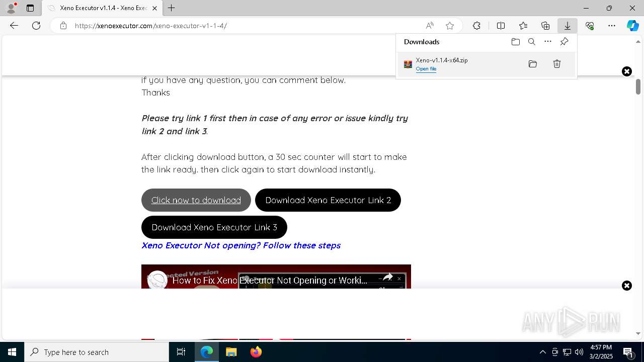Open the profile avatar icon
Viewport: 644px width, 362px height.
click(x=11, y=8)
